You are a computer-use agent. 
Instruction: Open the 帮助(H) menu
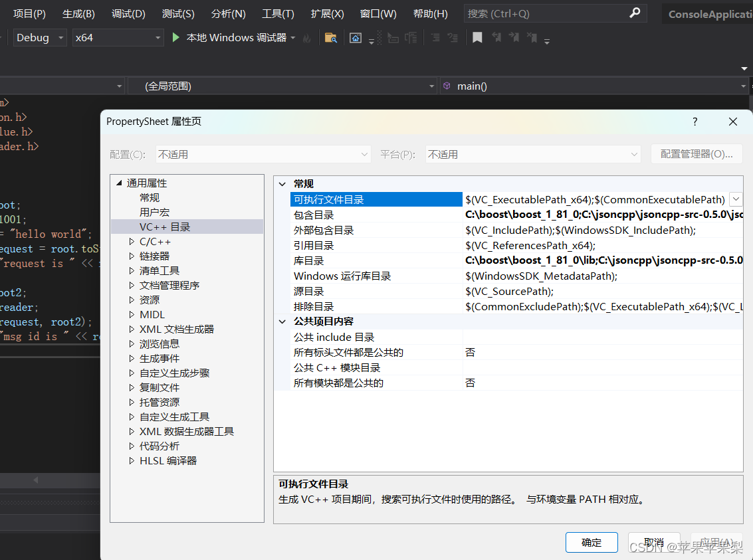click(x=431, y=13)
